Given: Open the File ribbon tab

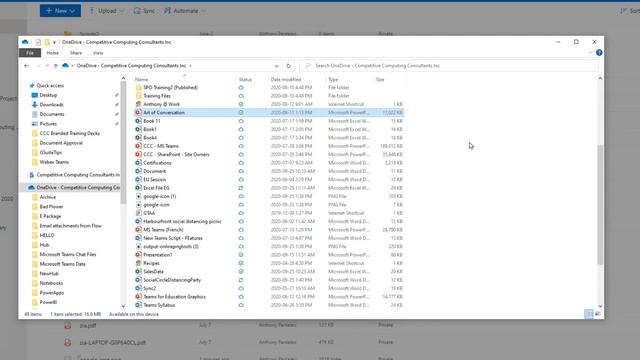Looking at the screenshot, I should pyautogui.click(x=30, y=53).
